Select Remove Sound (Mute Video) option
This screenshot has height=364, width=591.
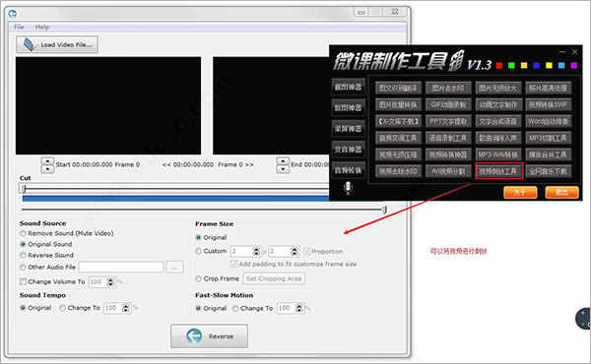pos(23,233)
